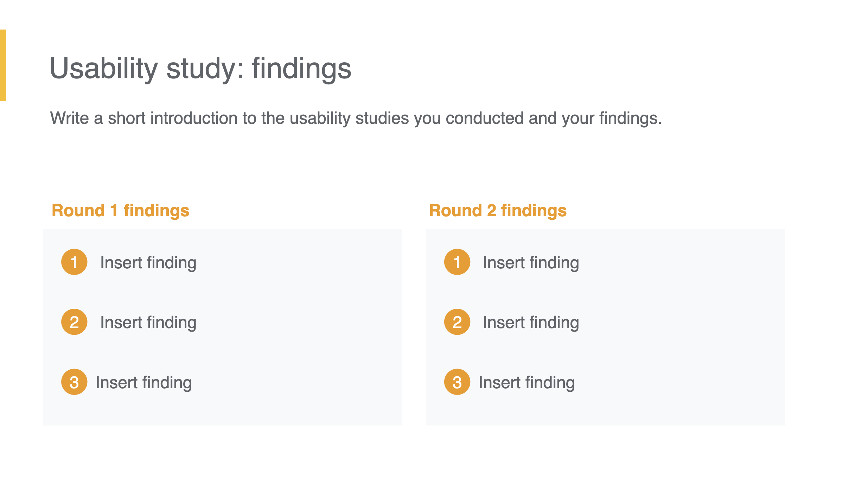Screen dimensions: 868x486
Task: Click first 'Insert finding' text in Round 2
Action: (531, 263)
